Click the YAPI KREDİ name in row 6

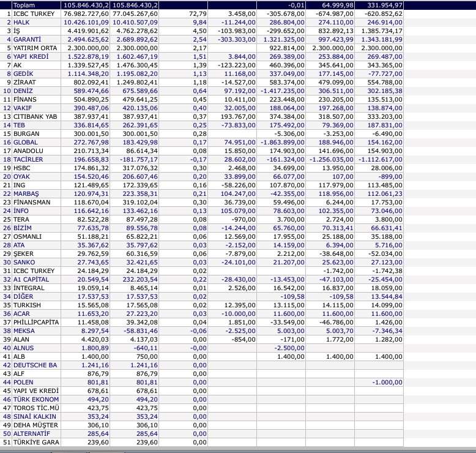click(x=31, y=56)
